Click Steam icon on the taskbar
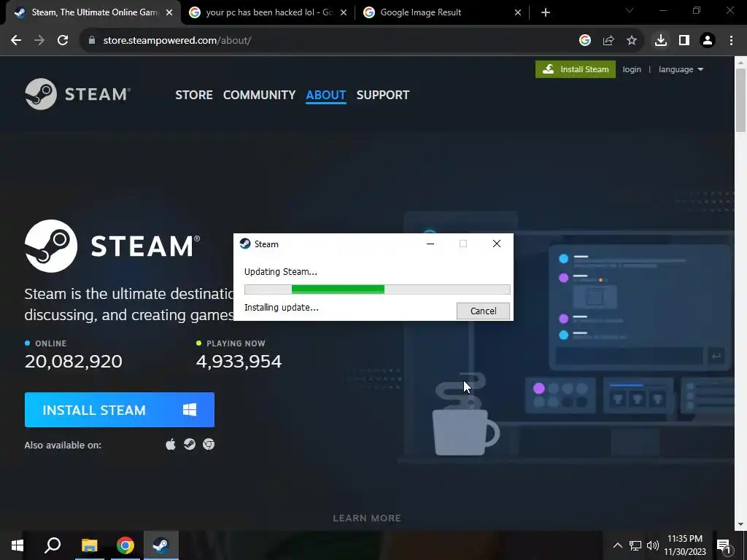747x560 pixels. (161, 545)
